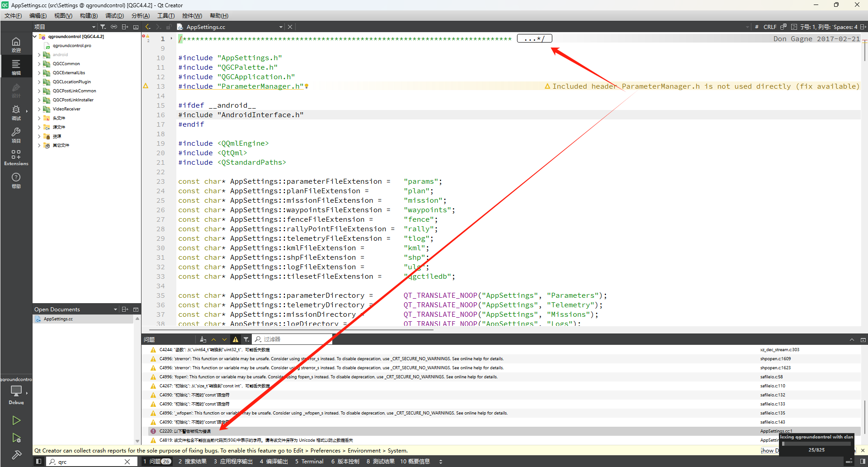Dismiss the crash reports info bar
The width and height of the screenshot is (868, 467).
863,451
